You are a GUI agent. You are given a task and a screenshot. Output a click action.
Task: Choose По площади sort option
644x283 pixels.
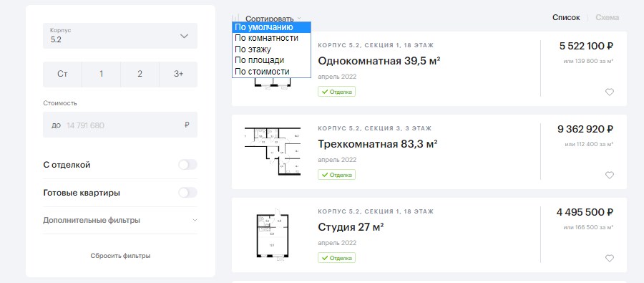pyautogui.click(x=260, y=60)
